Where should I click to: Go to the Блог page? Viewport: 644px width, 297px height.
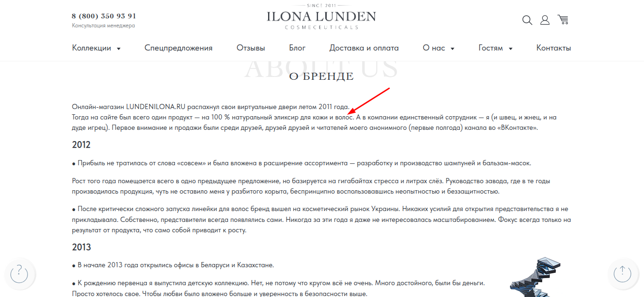297,48
